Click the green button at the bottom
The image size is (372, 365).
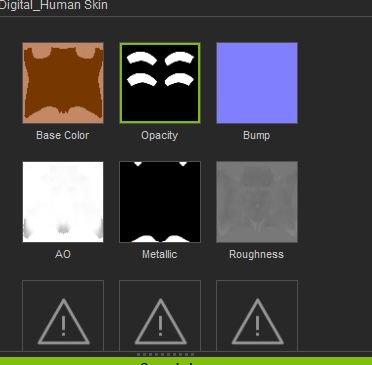(x=186, y=361)
